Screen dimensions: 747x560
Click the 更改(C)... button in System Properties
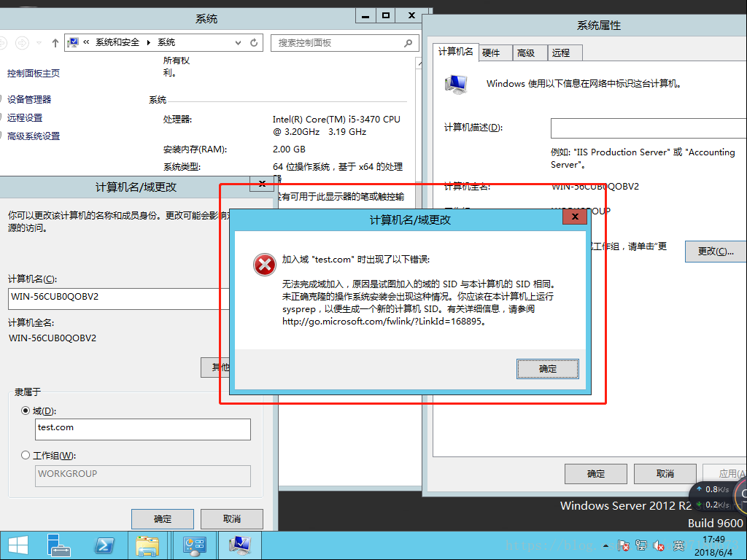[x=716, y=252]
